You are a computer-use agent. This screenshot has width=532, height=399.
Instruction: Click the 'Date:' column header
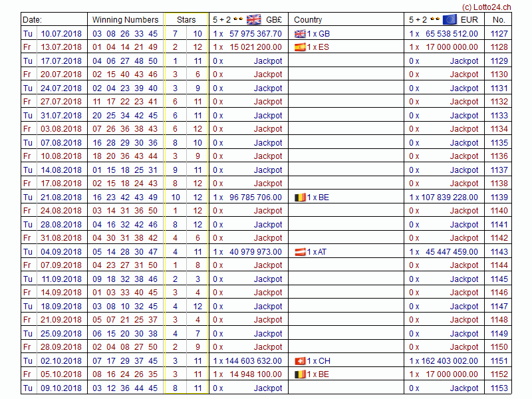coord(32,20)
